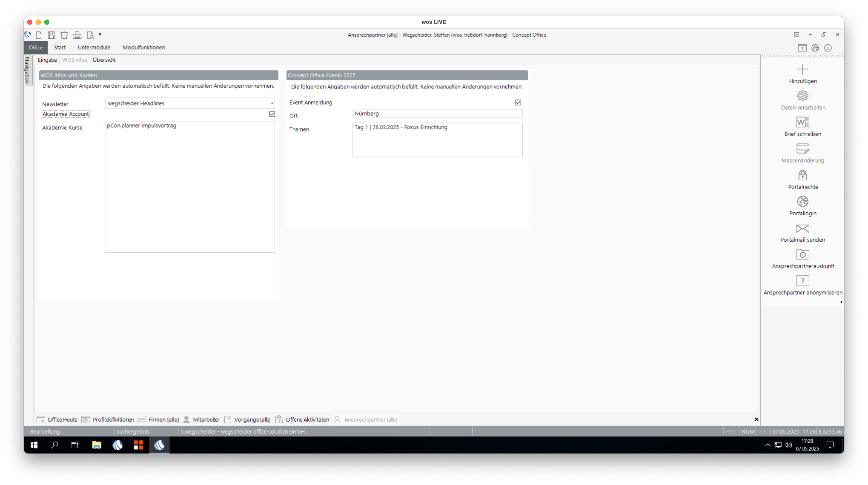The image size is (868, 485).
Task: Click the Ort field containing Nürnberg
Action: click(x=437, y=114)
